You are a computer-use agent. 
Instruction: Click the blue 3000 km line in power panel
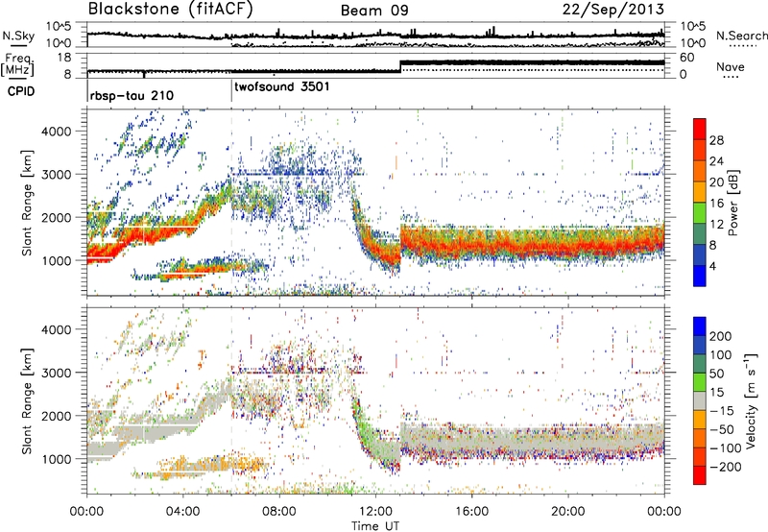pos(298,174)
